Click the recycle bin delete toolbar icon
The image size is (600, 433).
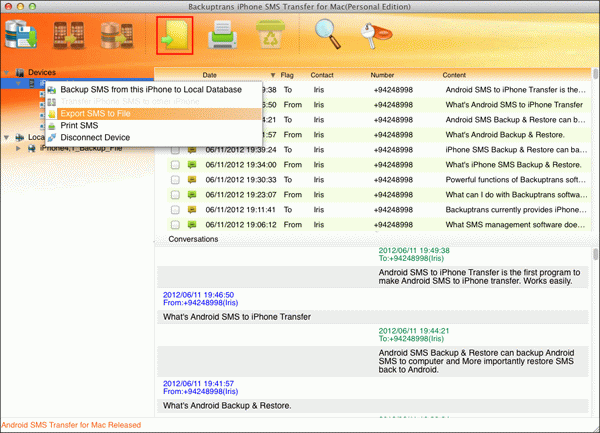270,34
